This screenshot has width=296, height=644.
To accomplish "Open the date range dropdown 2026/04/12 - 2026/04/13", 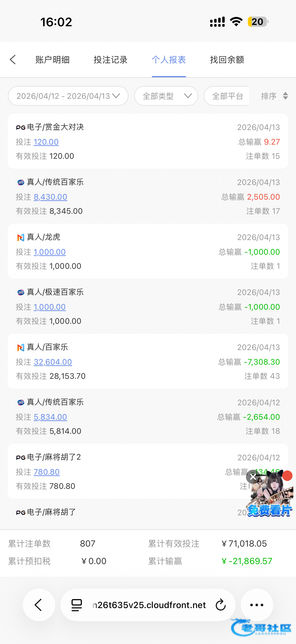I will (68, 96).
